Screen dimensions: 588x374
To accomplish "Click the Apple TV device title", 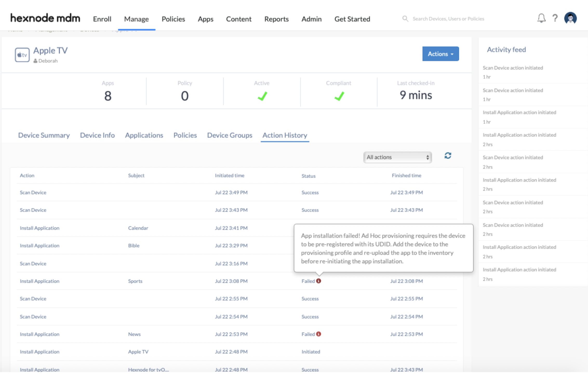I will (x=50, y=50).
